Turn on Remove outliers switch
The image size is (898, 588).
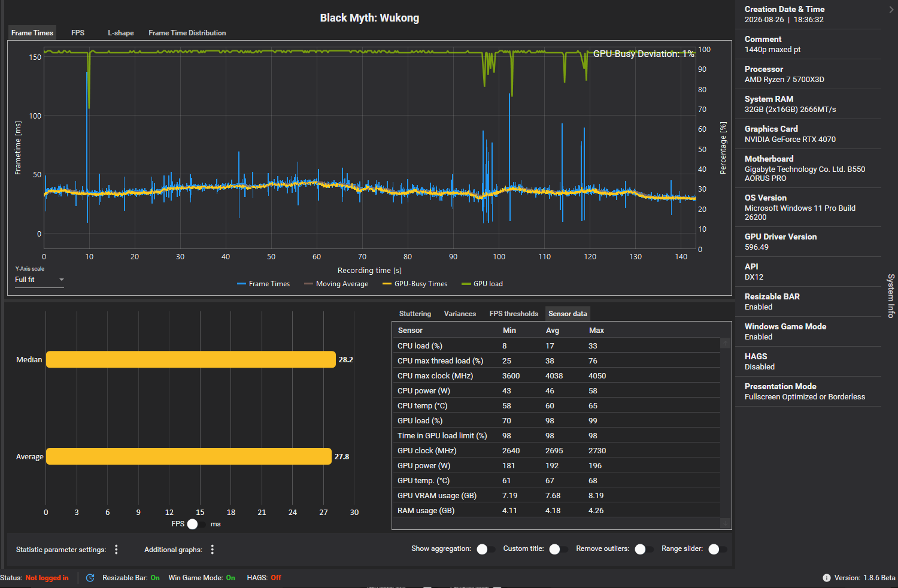click(644, 549)
